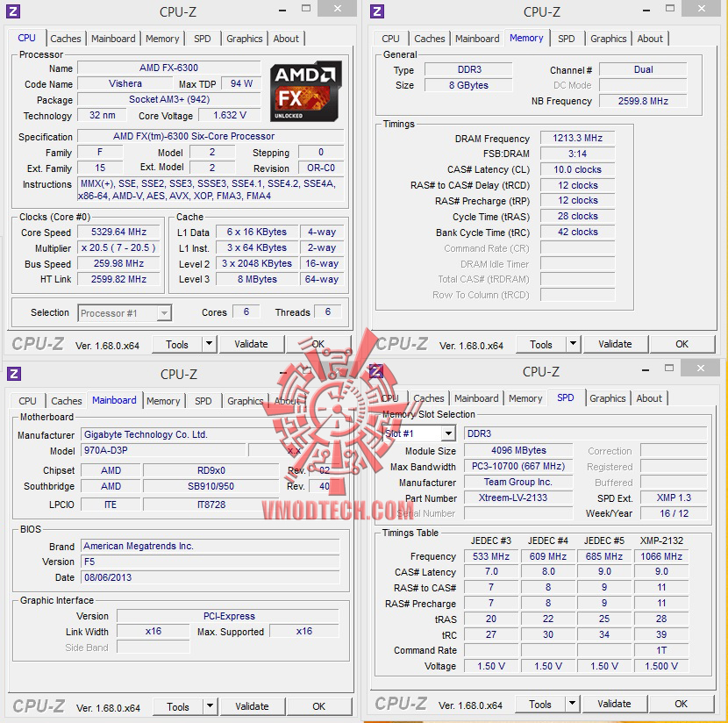Minimize the top-right Memory window
Image resolution: width=728 pixels, height=723 pixels.
(x=646, y=10)
